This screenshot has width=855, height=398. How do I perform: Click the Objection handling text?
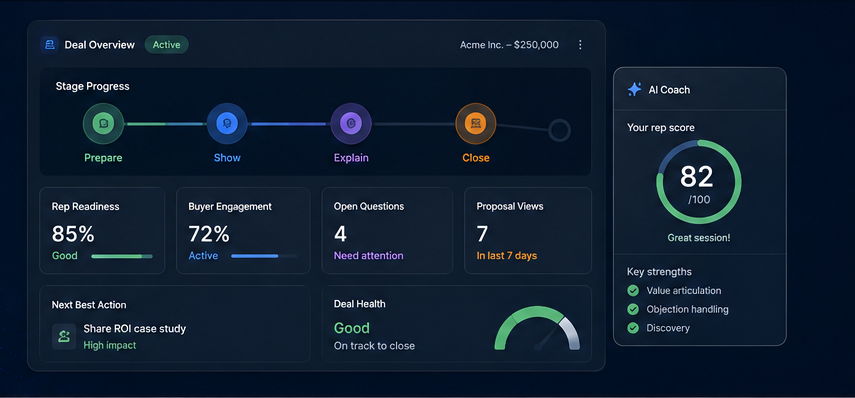687,309
